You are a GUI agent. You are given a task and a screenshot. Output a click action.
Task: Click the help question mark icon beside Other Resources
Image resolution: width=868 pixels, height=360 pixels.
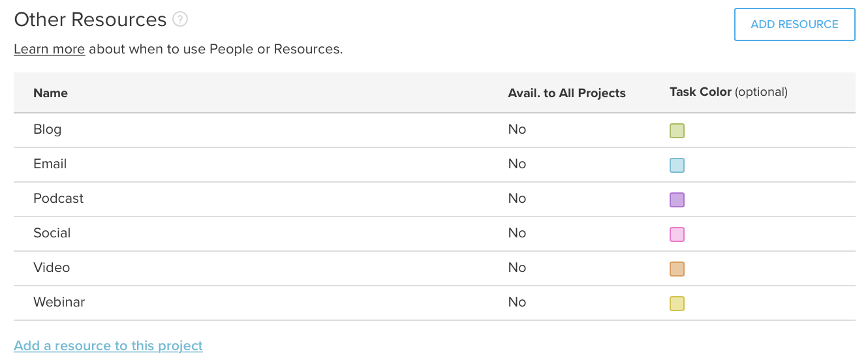[x=180, y=20]
